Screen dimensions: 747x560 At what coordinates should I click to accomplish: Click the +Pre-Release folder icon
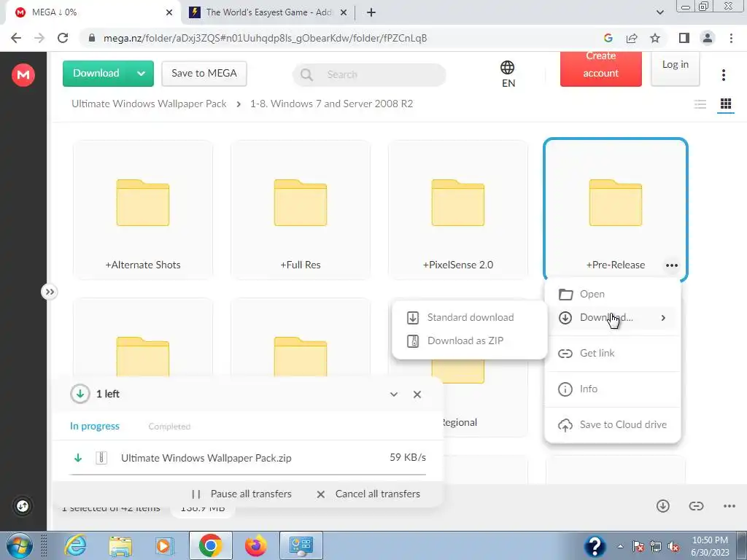tap(616, 203)
